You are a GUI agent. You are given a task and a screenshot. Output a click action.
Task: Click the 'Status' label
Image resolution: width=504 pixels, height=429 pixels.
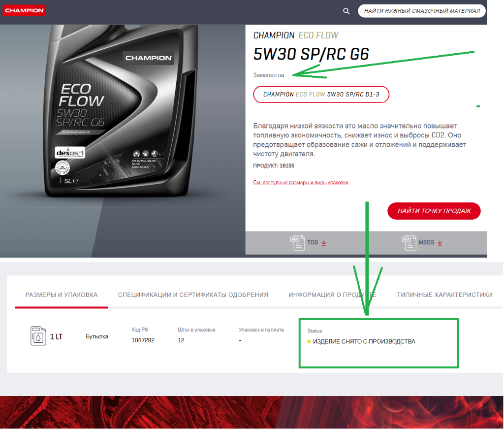tap(315, 331)
